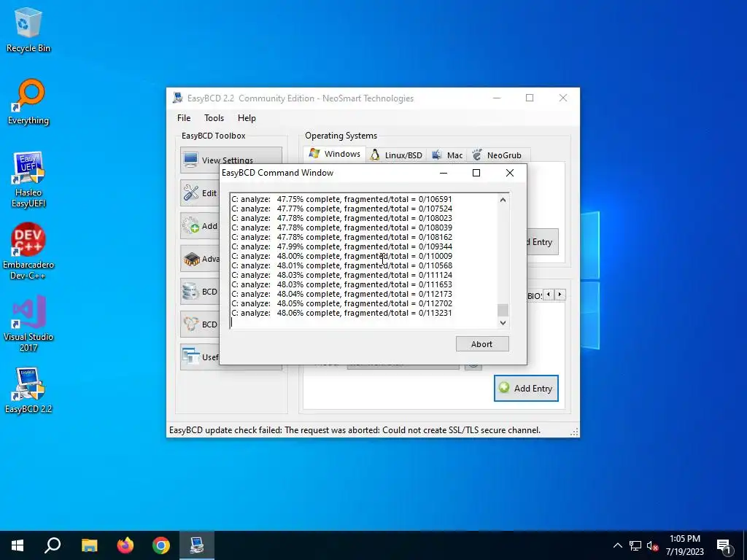This screenshot has width=747, height=560.
Task: Click the Useful Utilities icon
Action: click(x=191, y=357)
